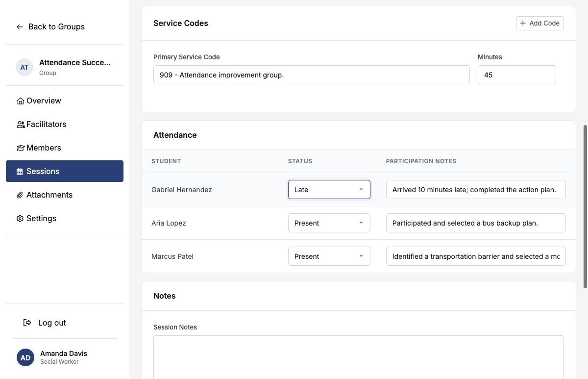Click the Overview home icon

pos(20,101)
